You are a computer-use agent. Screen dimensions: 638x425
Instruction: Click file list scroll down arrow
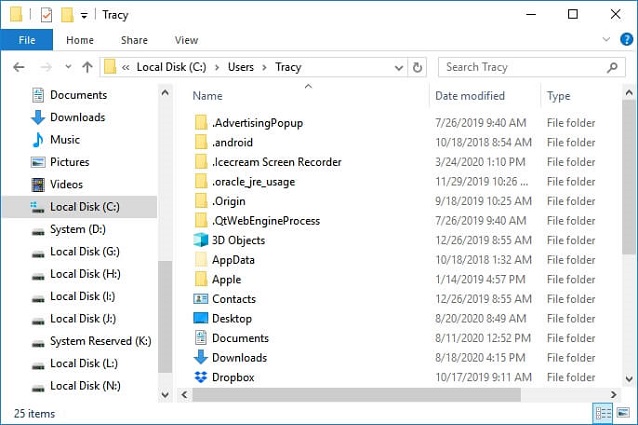pyautogui.click(x=629, y=379)
